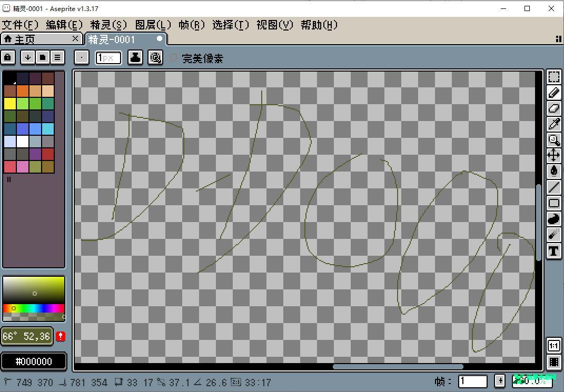Viewport: 564px width, 392px height.
Task: Toggle the timeline panel icon
Action: pyautogui.click(x=554, y=362)
